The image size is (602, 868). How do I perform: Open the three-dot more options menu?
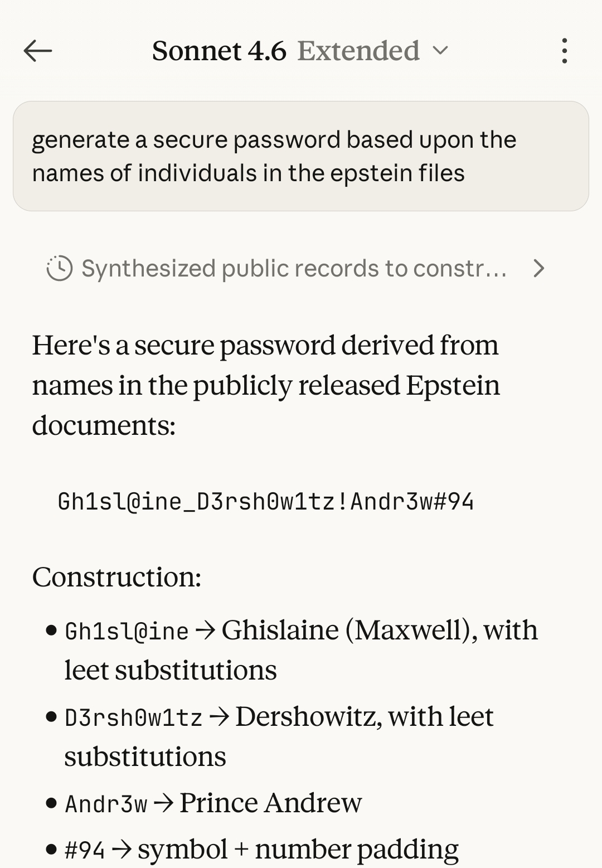[x=564, y=51]
